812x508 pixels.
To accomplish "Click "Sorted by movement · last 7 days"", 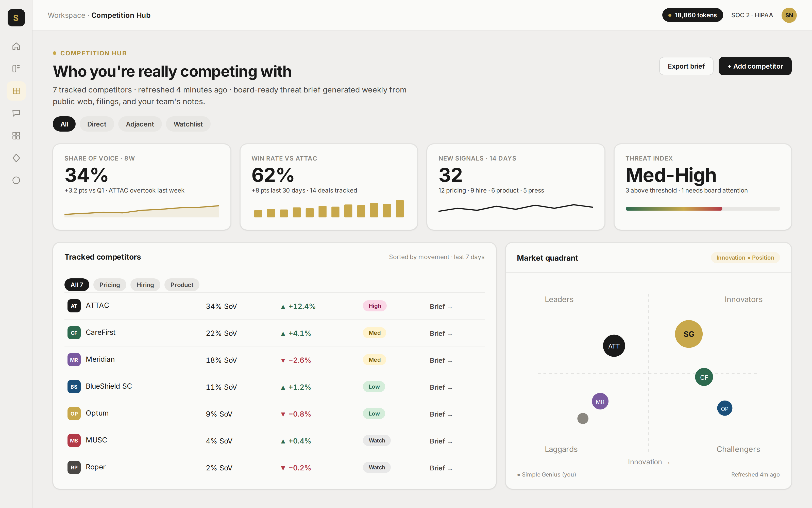I will [x=436, y=257].
